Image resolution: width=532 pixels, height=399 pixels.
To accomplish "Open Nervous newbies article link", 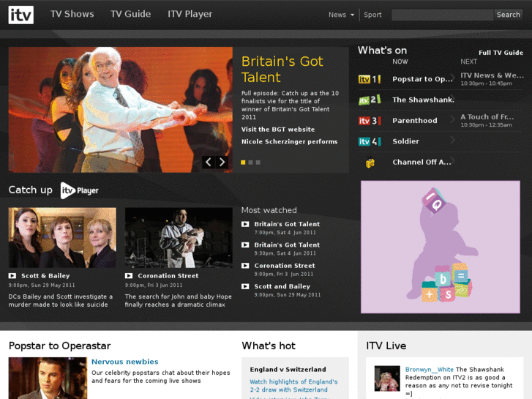I will (125, 362).
